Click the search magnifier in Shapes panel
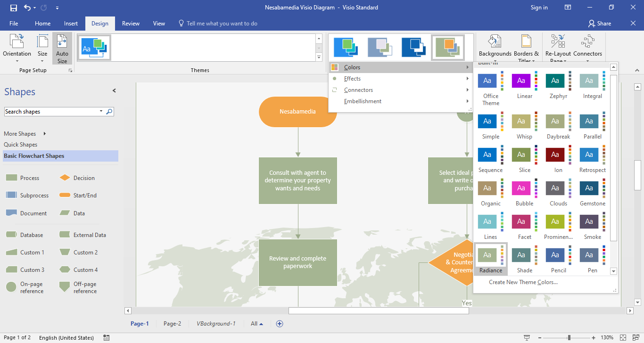The width and height of the screenshot is (644, 343). click(109, 112)
